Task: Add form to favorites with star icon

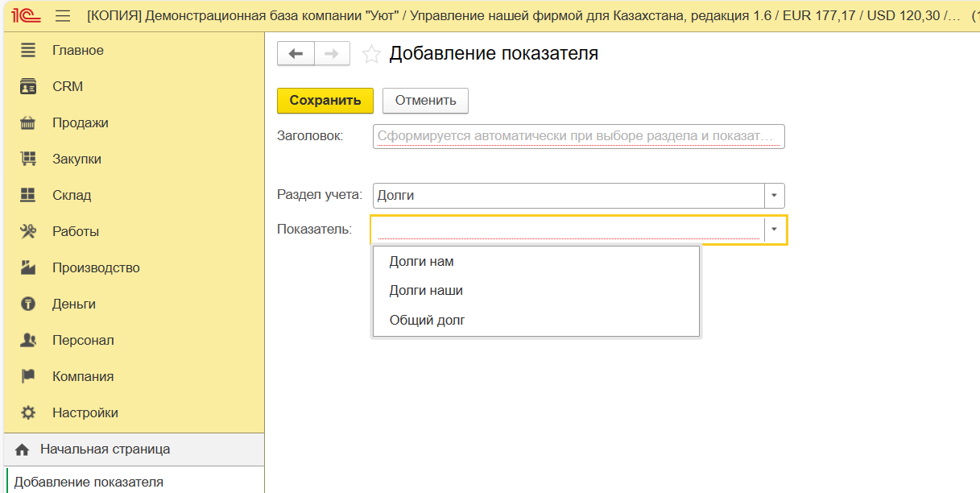Action: tap(371, 54)
